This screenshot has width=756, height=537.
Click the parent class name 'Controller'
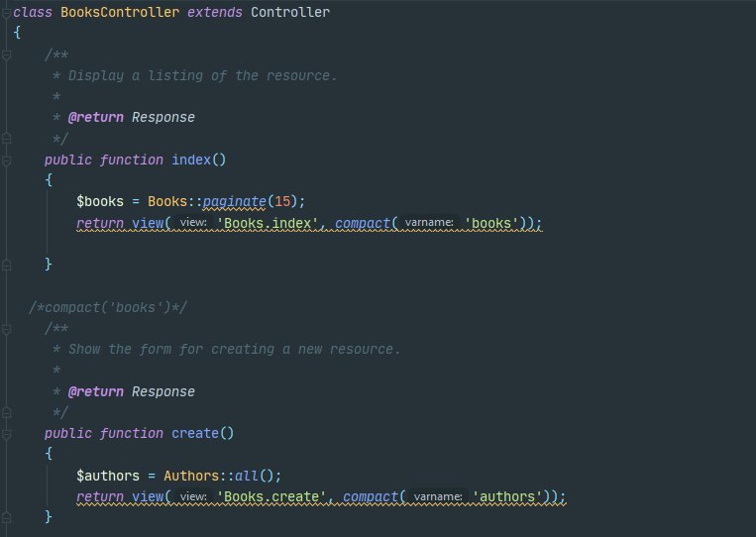(x=290, y=12)
